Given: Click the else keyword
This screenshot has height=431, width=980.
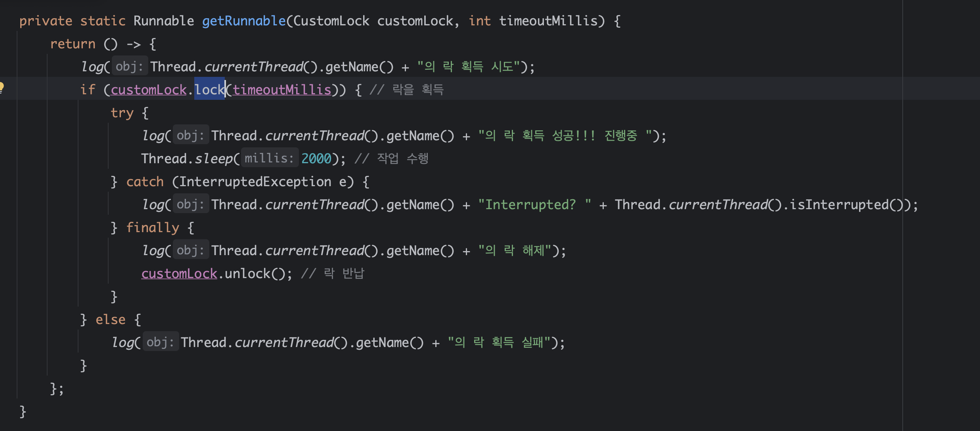Looking at the screenshot, I should tap(110, 320).
